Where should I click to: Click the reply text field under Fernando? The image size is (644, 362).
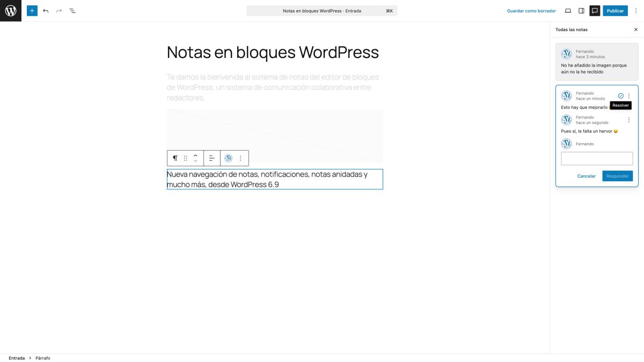596,158
